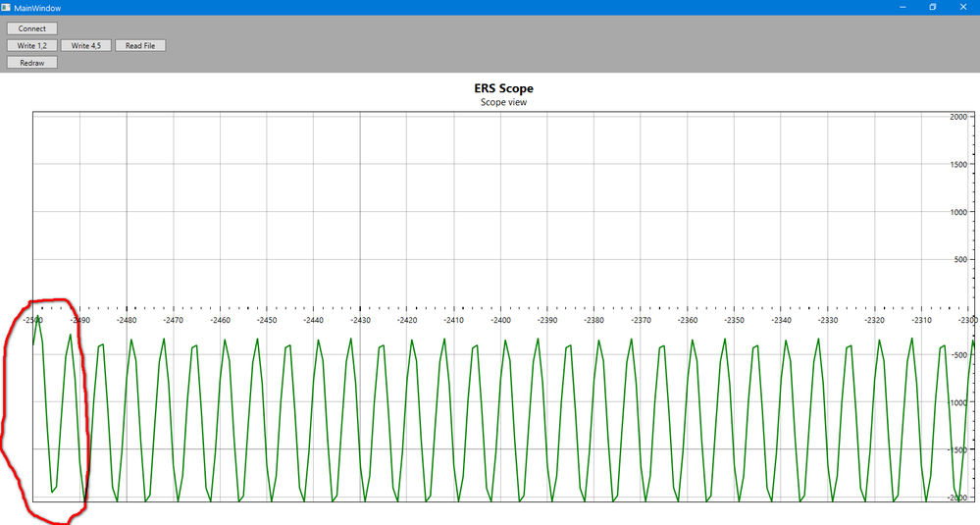Click the -2320 label on X axis
The height and width of the screenshot is (525, 980).
pyautogui.click(x=874, y=320)
